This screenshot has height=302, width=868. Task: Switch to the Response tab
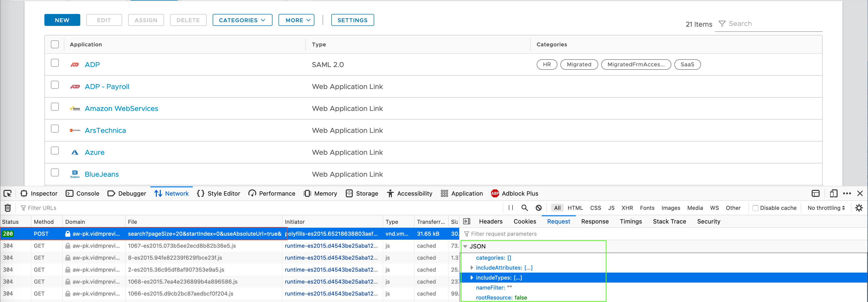(x=595, y=222)
